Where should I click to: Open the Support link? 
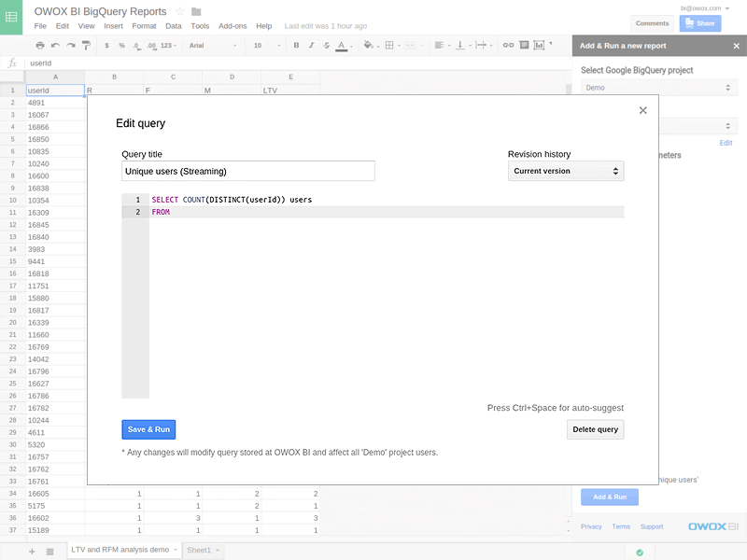click(x=652, y=526)
